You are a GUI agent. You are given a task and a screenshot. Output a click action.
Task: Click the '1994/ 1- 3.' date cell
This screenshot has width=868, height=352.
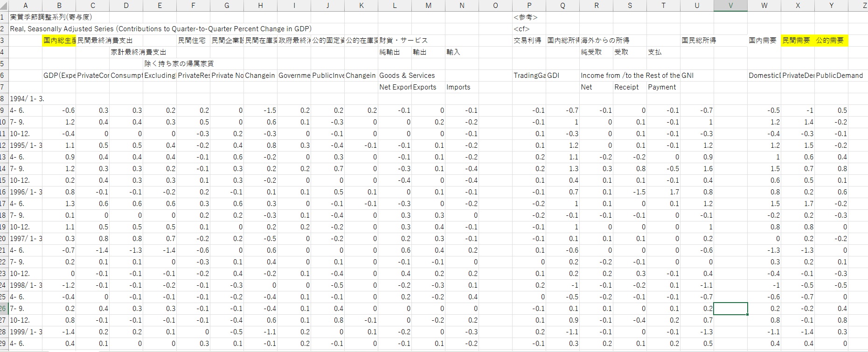tap(27, 99)
